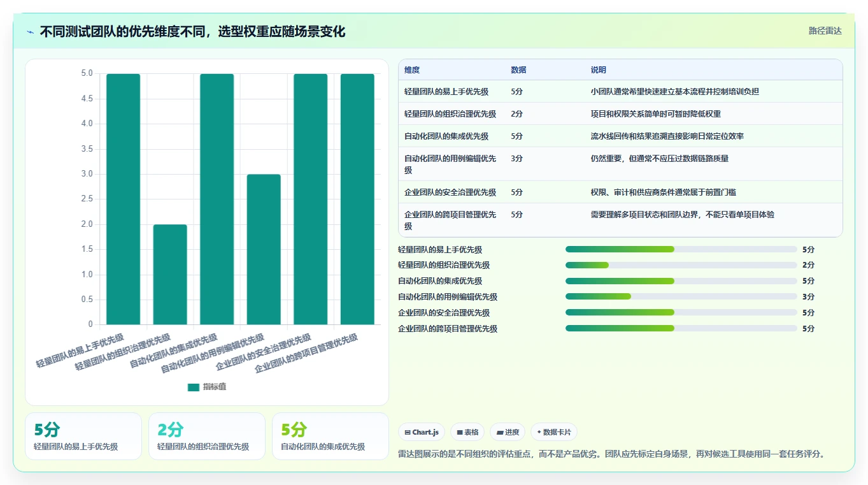This screenshot has width=868, height=485.
Task: Click the 2分 value in the table
Action: (x=516, y=113)
